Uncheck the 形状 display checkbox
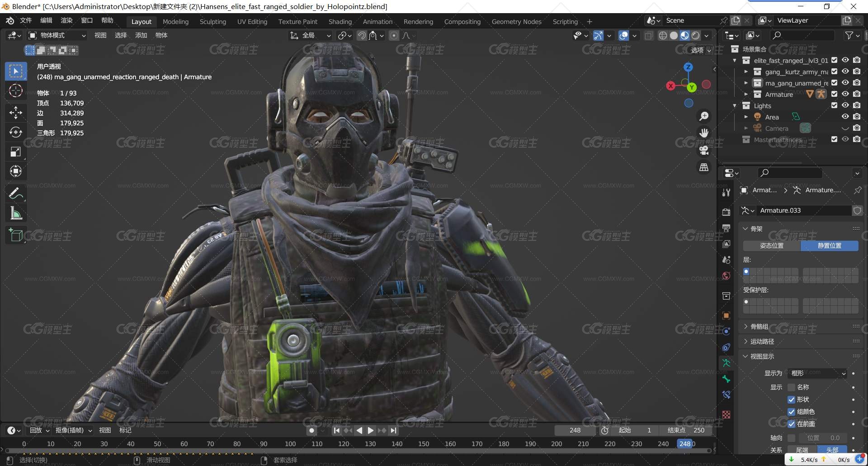The width and height of the screenshot is (868, 466). [x=791, y=399]
